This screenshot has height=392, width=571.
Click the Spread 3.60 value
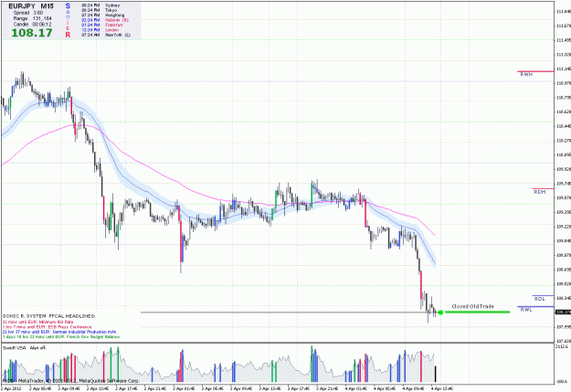pyautogui.click(x=28, y=13)
